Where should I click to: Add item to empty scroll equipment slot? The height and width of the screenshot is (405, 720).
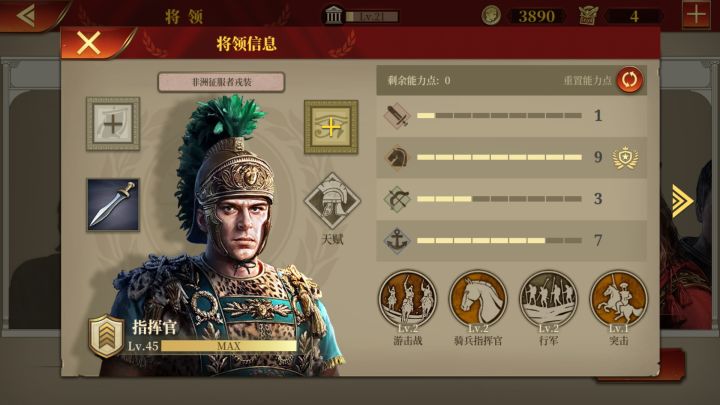point(113,124)
